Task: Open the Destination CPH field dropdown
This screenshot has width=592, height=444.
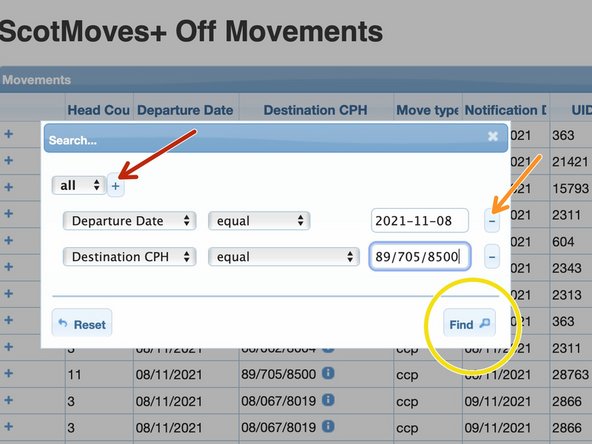Action: pos(130,257)
